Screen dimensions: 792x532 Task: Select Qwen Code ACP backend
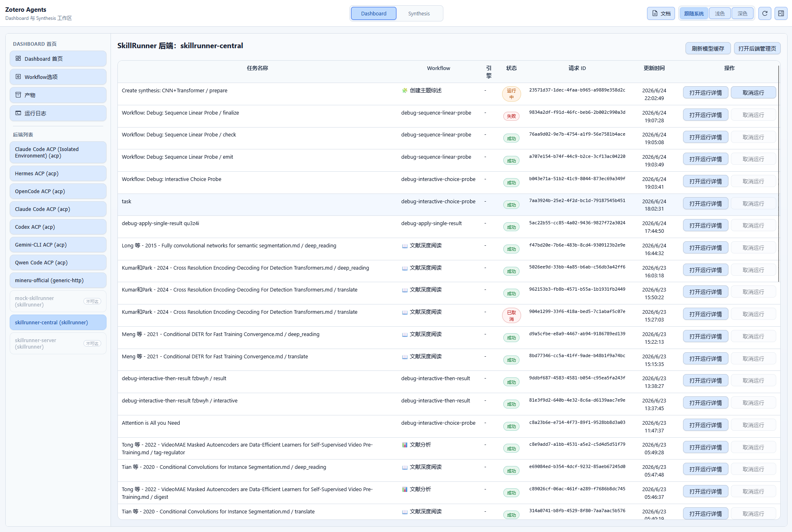click(x=58, y=262)
